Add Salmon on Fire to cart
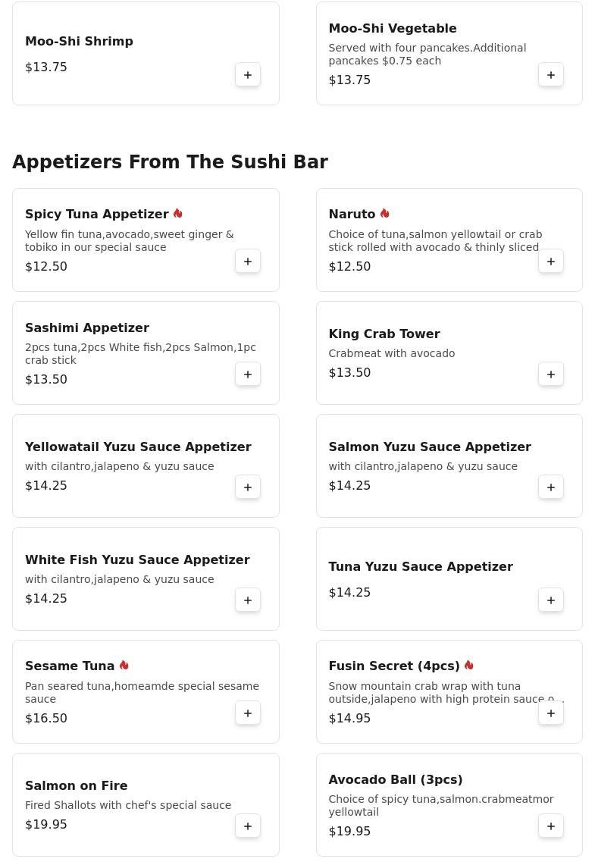Image resolution: width=595 pixels, height=868 pixels. pyautogui.click(x=248, y=826)
